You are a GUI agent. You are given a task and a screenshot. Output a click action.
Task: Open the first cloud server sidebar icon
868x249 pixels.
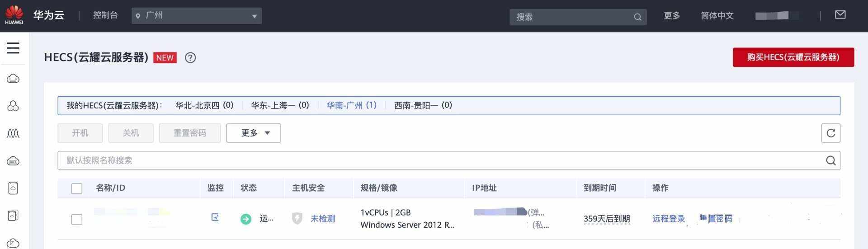[13, 79]
